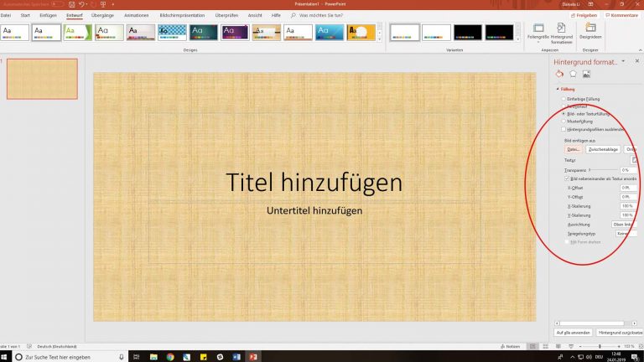Screen dimensions: 644x362
Task: Toggle the tile picture as texture checkbox
Action: 565,178
